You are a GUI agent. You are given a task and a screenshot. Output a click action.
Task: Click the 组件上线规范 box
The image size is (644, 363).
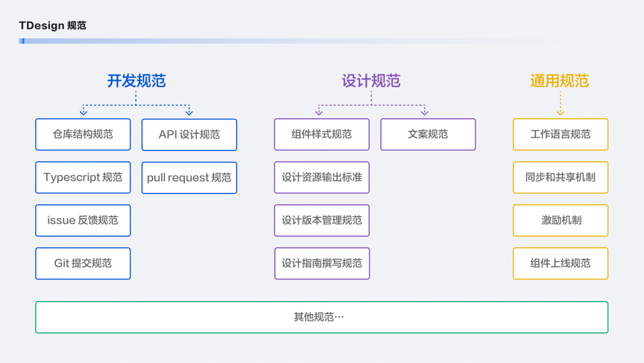click(x=561, y=263)
